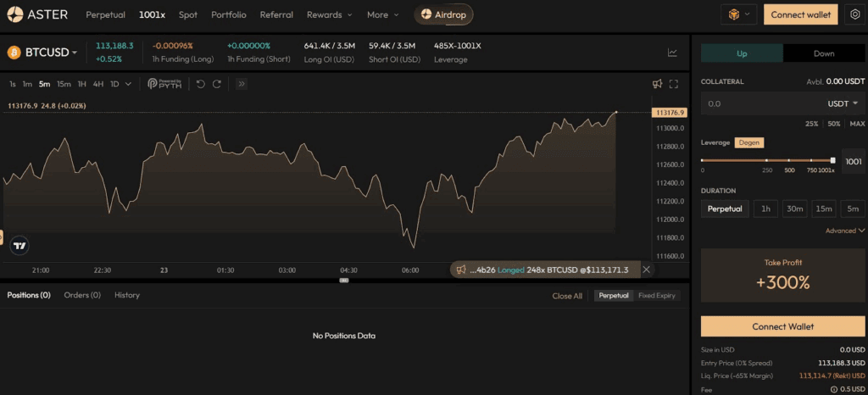
Task: Open the Orders (0) tab
Action: pos(82,295)
